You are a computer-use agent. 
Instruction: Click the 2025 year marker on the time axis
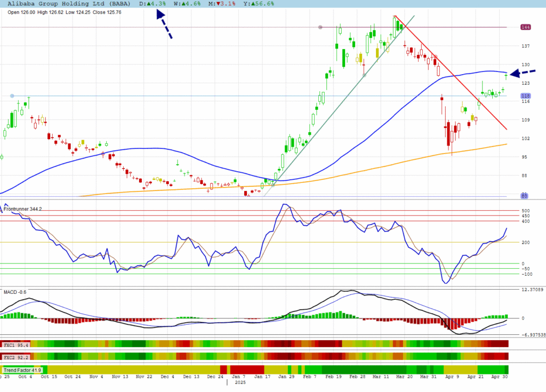click(240, 382)
